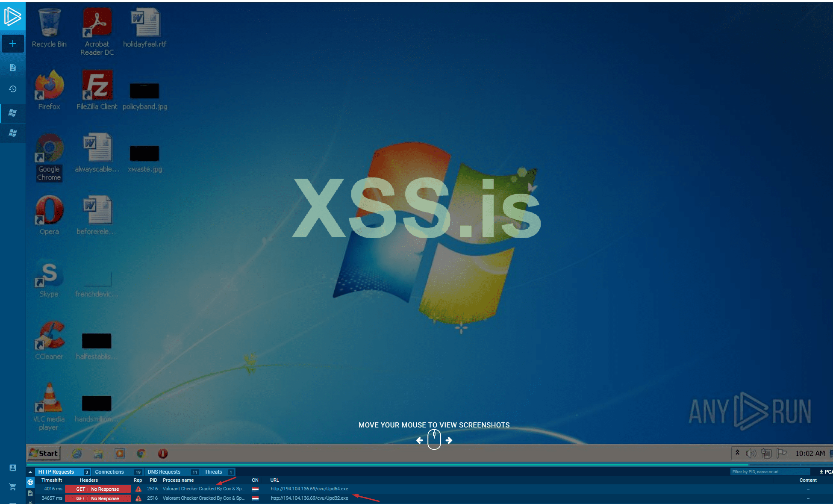Click the PCAP download button
The image size is (833, 504).
[x=825, y=472]
